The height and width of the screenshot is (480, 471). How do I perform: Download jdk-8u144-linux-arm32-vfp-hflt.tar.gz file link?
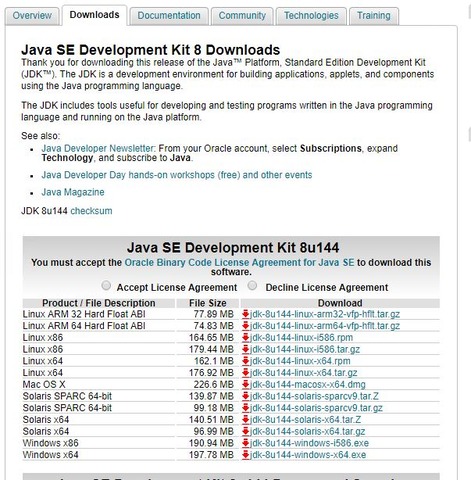click(325, 314)
